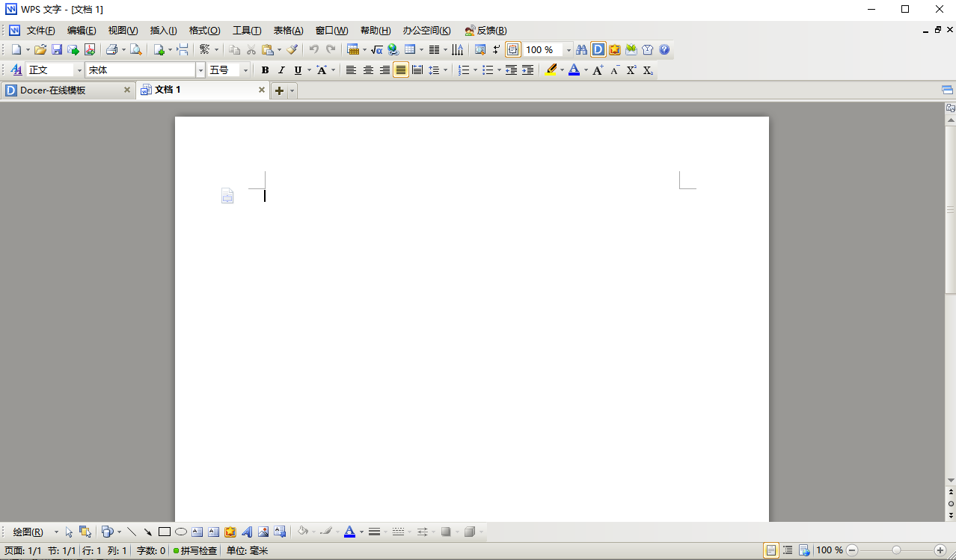
Task: Open the 格式(O) menu
Action: click(x=205, y=31)
